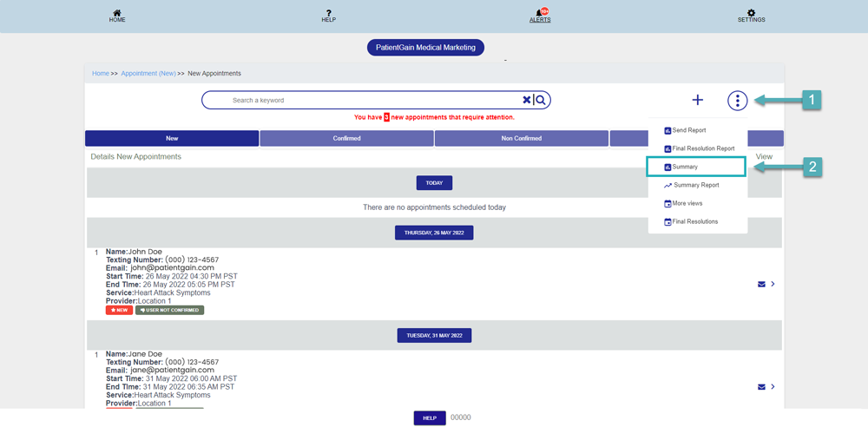868x427 pixels.
Task: Click envelope icon for Jane Doe
Action: [x=761, y=386]
